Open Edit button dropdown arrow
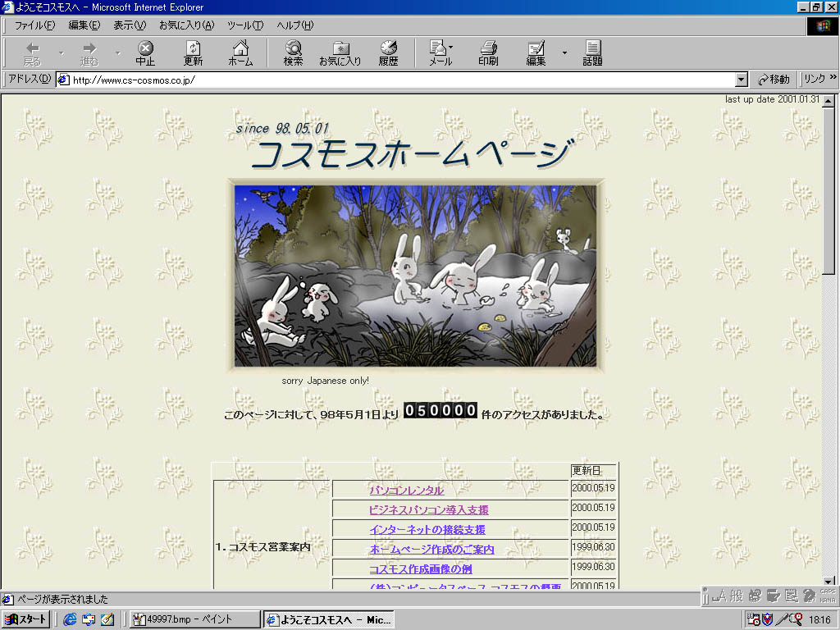Image resolution: width=840 pixels, height=630 pixels. (564, 53)
